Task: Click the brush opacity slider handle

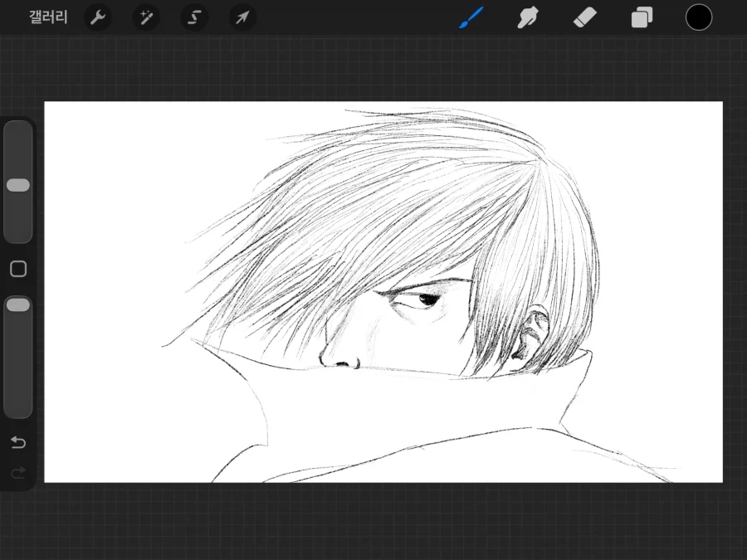Action: click(18, 305)
